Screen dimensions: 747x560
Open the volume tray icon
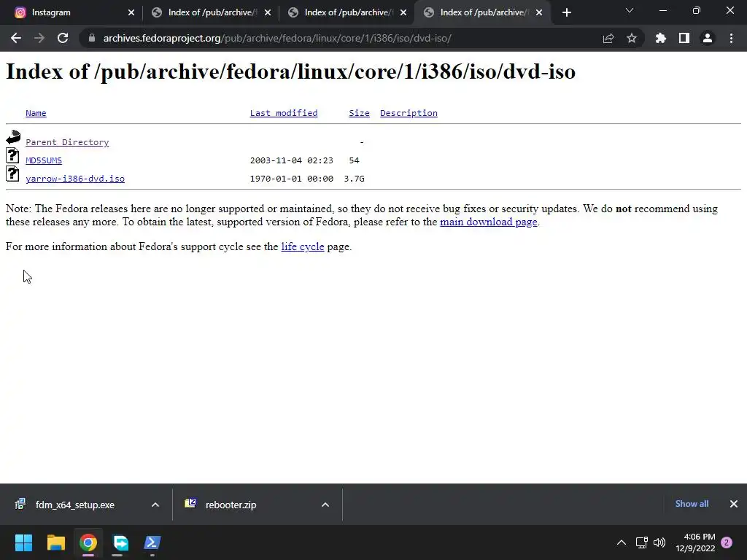pyautogui.click(x=659, y=542)
